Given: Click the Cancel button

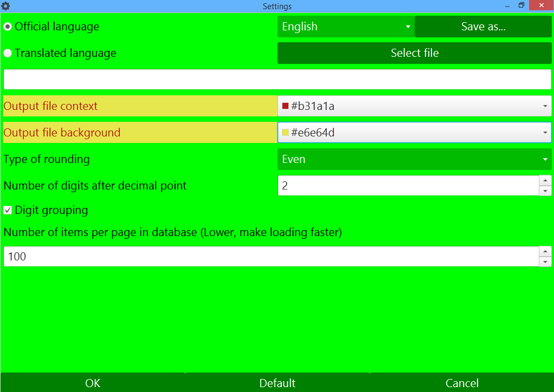Looking at the screenshot, I should tap(462, 383).
